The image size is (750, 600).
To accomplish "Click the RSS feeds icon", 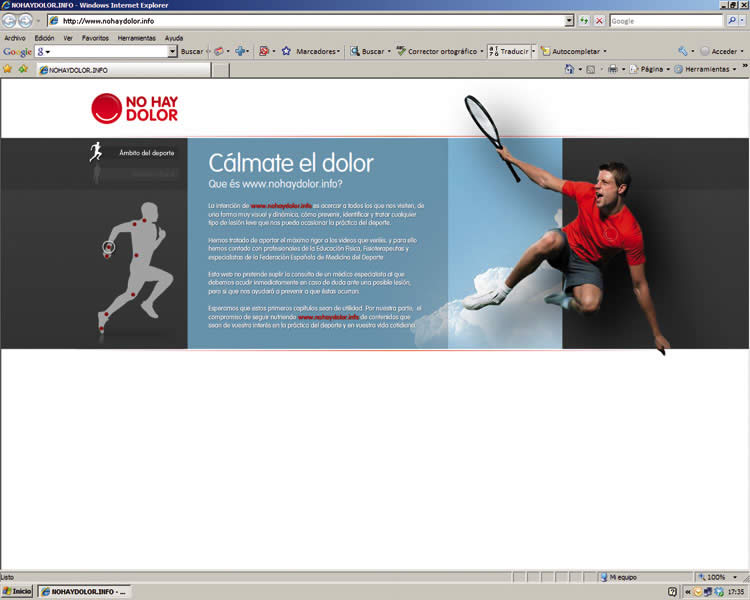I will point(591,69).
